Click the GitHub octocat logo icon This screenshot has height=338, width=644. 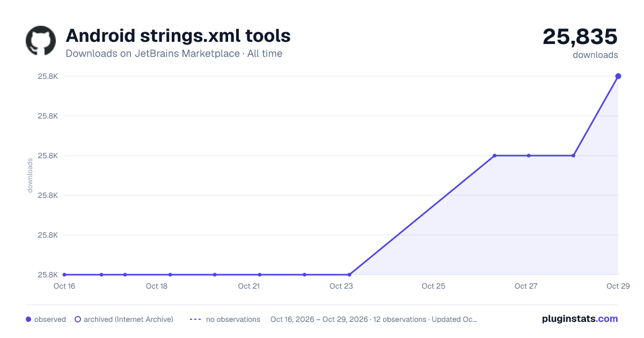[41, 40]
